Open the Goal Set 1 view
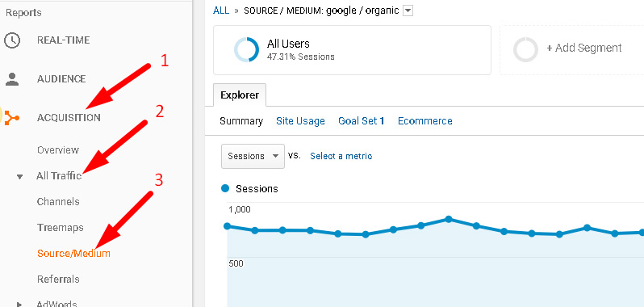The width and height of the screenshot is (644, 307). 361,121
